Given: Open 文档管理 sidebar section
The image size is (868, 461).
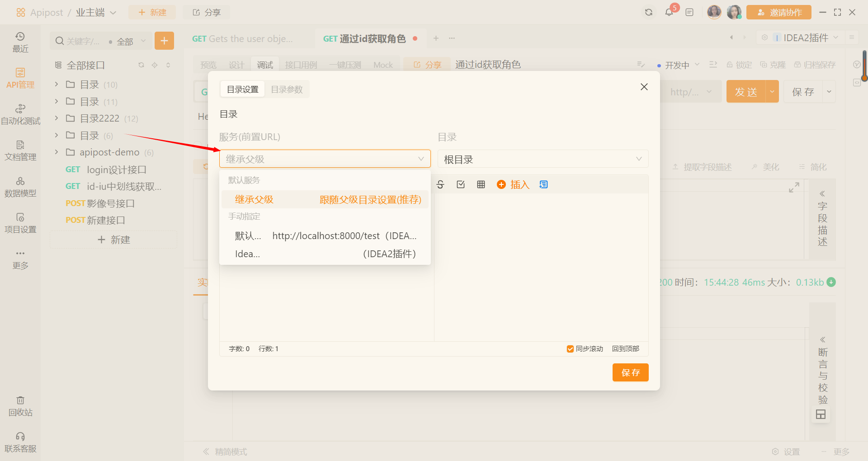Looking at the screenshot, I should coord(20,151).
